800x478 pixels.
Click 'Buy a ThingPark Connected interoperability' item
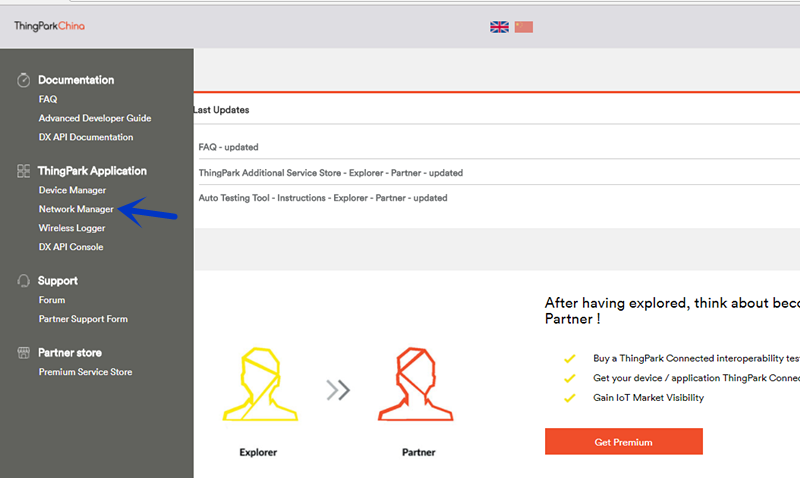pyautogui.click(x=696, y=359)
